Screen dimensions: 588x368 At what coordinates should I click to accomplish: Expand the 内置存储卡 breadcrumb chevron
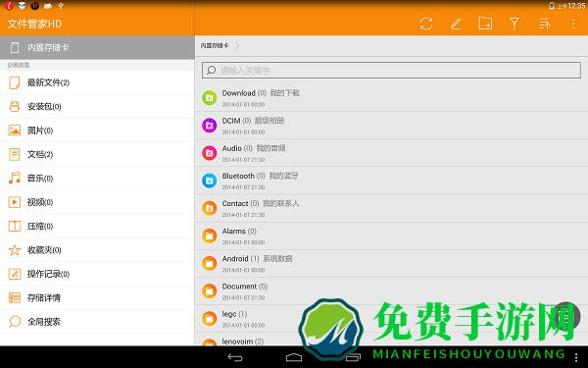[x=237, y=46]
